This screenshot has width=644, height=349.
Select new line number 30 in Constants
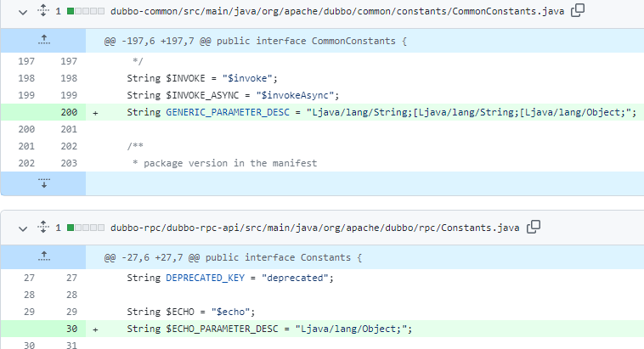tap(71, 329)
